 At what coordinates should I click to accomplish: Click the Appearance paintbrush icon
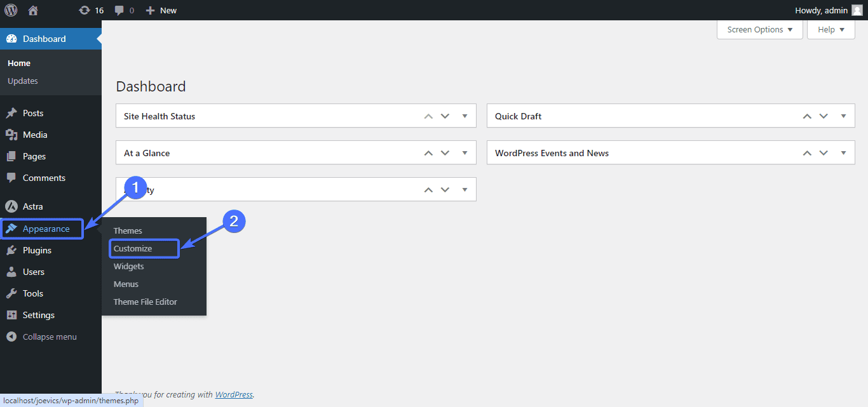(x=11, y=229)
